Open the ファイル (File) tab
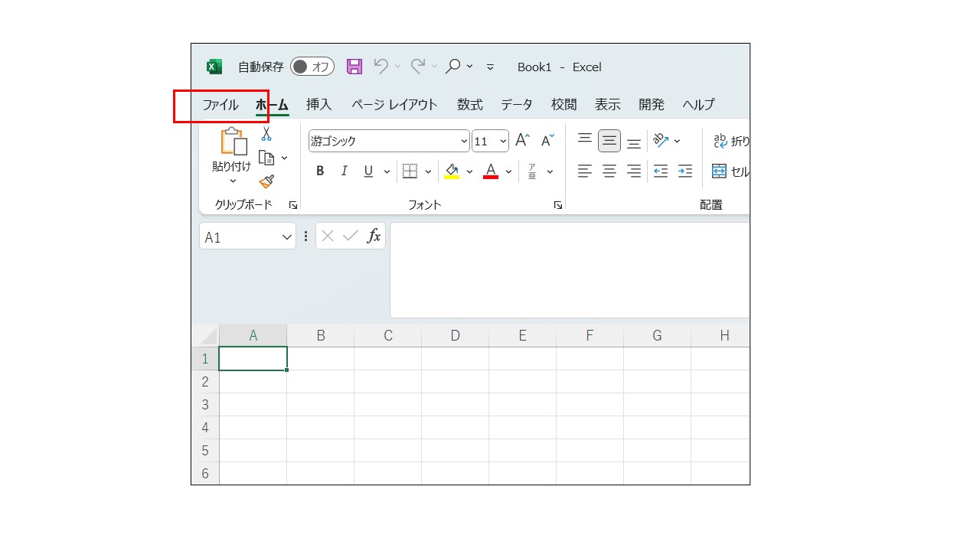Screen dimensions: 980x551 (x=220, y=105)
